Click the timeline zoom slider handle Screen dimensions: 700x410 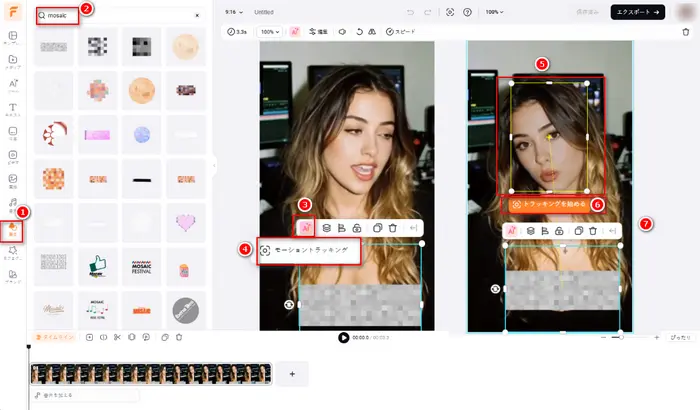[x=621, y=337]
